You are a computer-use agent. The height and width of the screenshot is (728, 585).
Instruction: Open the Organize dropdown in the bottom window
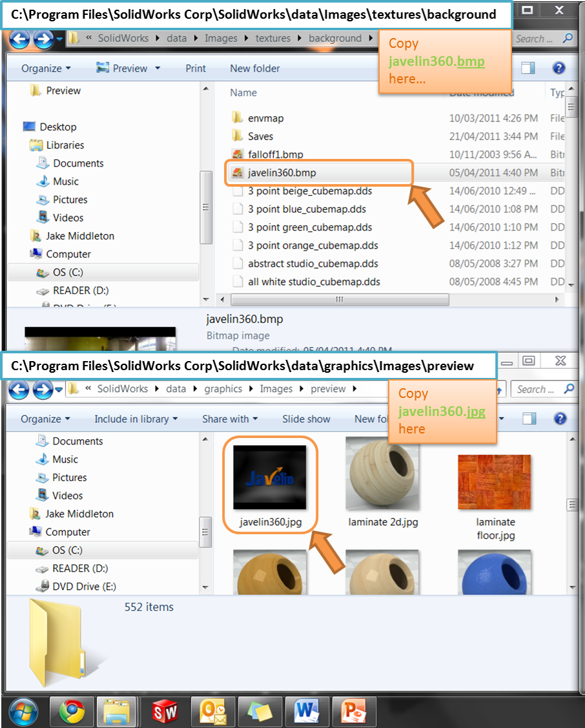(45, 419)
